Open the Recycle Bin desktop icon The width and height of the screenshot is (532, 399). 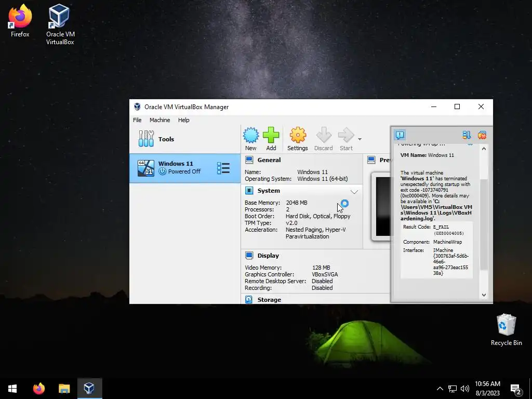(506, 330)
